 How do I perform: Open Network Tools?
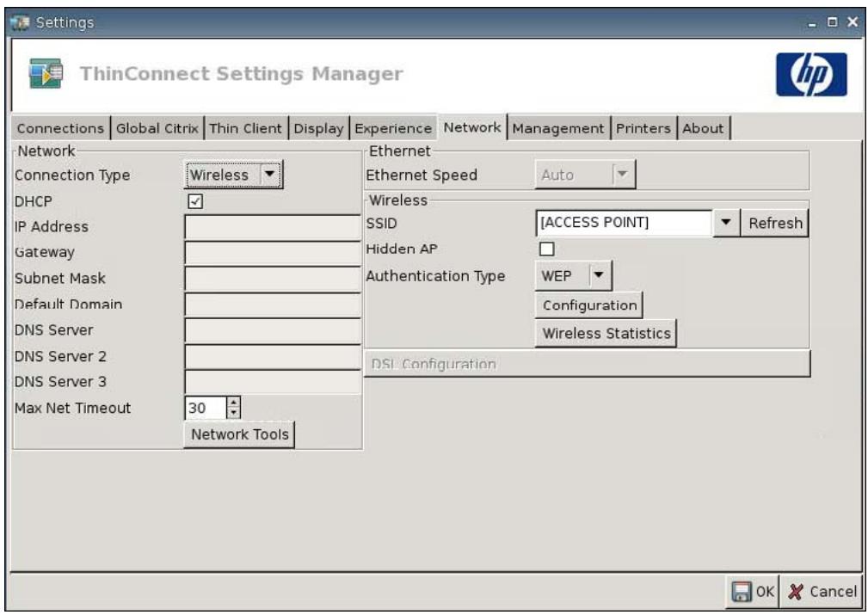click(x=239, y=434)
